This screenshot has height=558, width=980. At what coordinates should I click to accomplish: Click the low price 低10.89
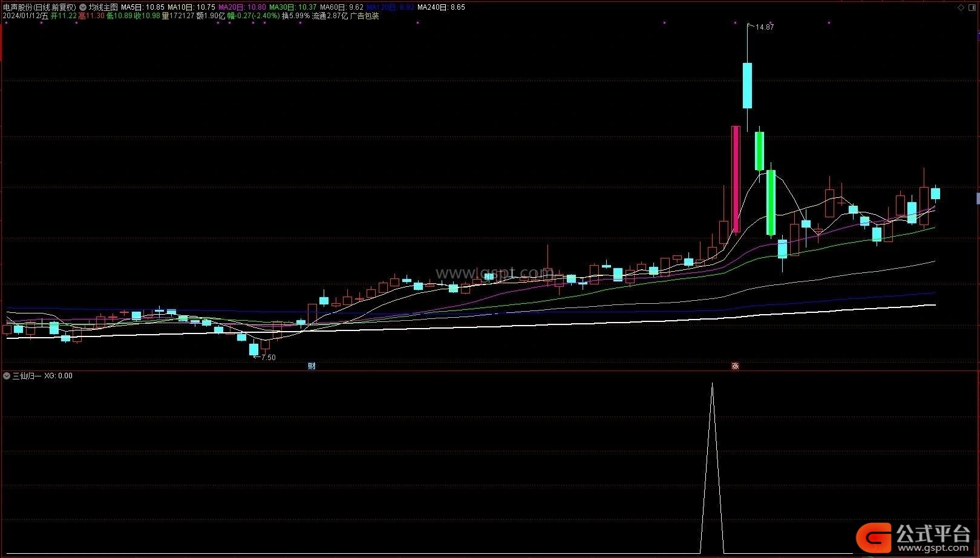coord(119,16)
